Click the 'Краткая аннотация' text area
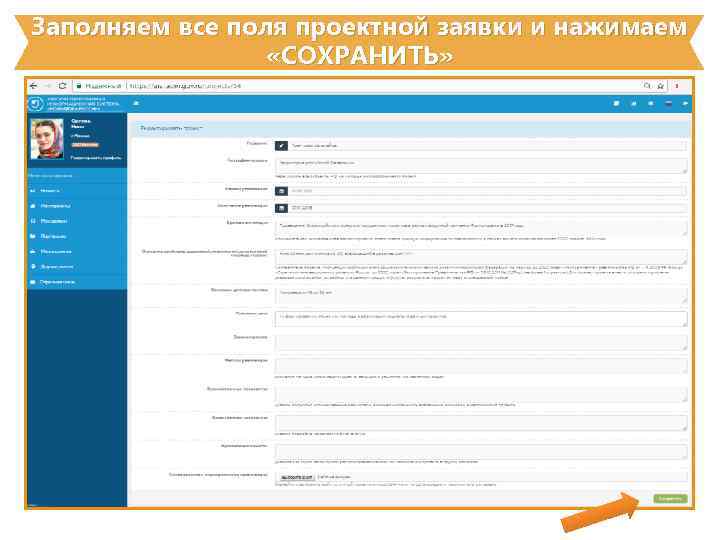Viewport: 720px width, 540px height. (x=481, y=228)
